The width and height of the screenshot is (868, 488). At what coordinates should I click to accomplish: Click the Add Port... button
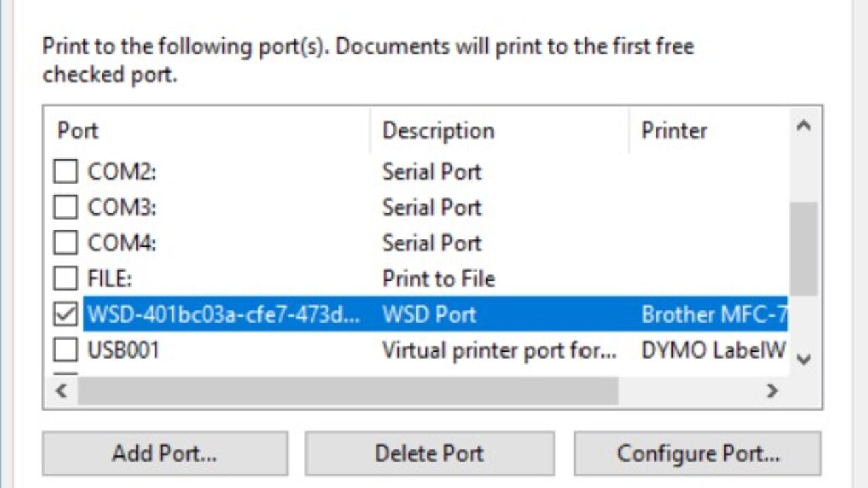click(165, 453)
